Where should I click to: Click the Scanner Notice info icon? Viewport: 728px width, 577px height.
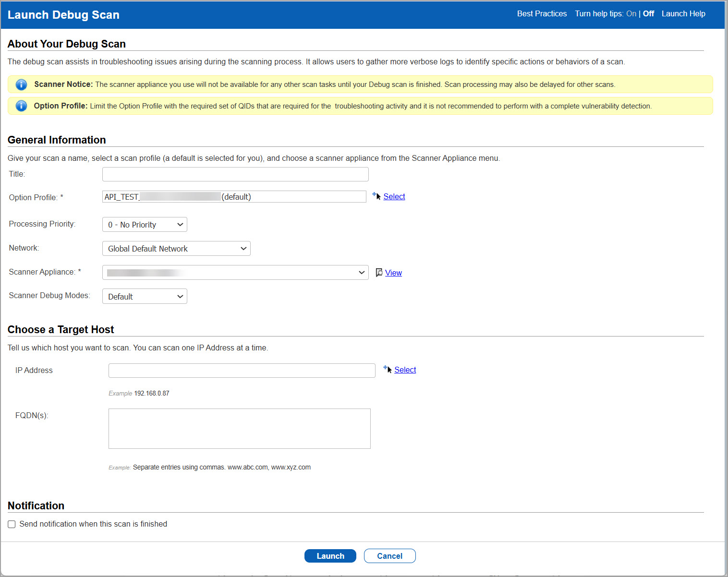pyautogui.click(x=21, y=84)
